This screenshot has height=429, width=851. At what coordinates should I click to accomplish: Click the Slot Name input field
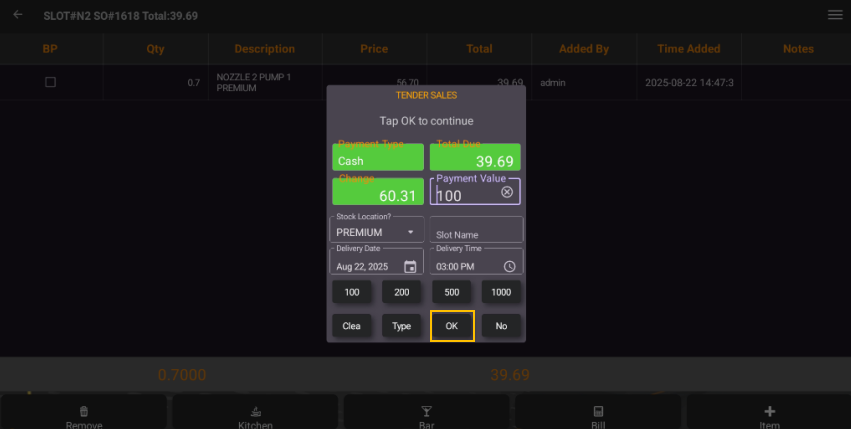tap(476, 232)
